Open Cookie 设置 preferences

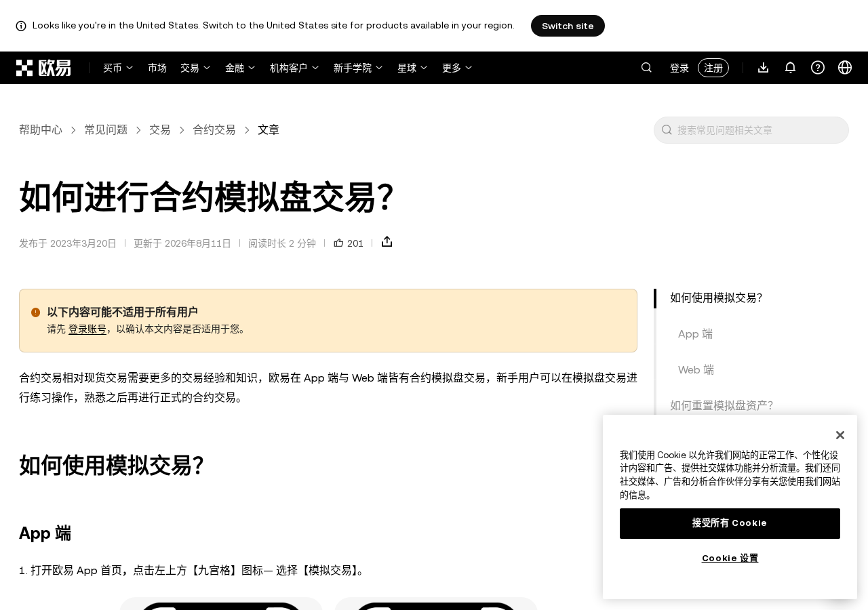(730, 558)
